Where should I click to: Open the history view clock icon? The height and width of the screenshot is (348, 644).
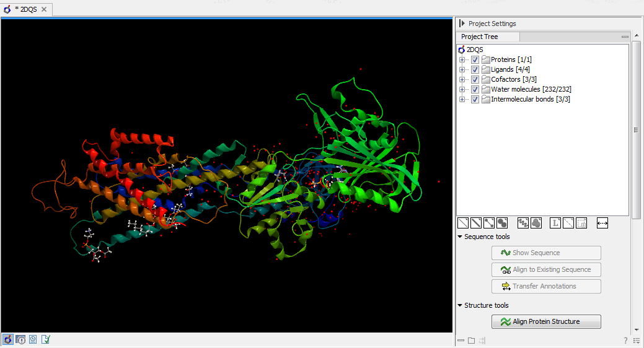tap(33, 339)
